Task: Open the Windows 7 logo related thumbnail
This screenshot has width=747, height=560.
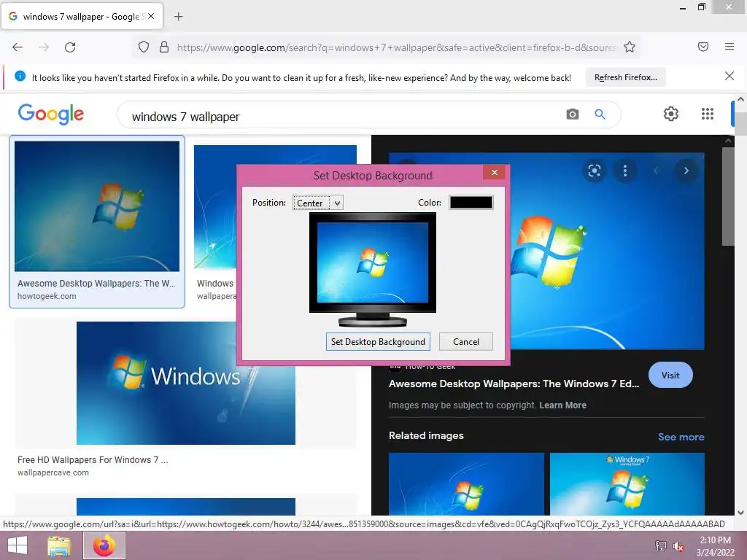Action: click(x=627, y=484)
